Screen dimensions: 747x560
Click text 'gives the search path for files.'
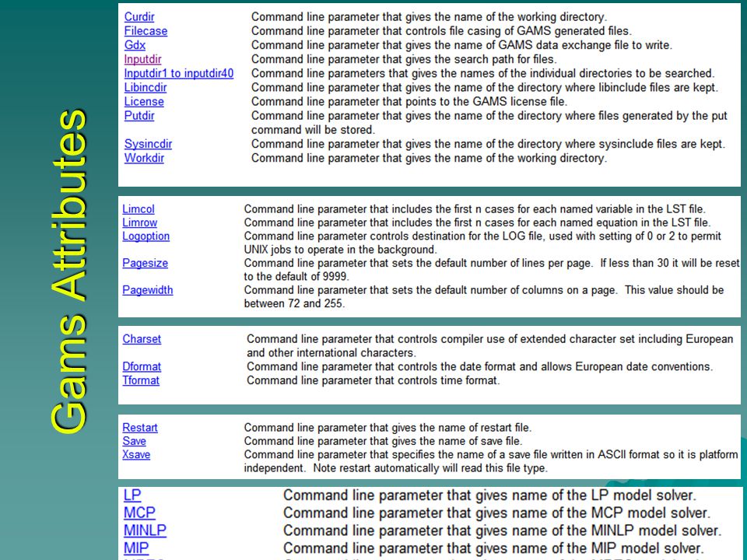(x=481, y=59)
